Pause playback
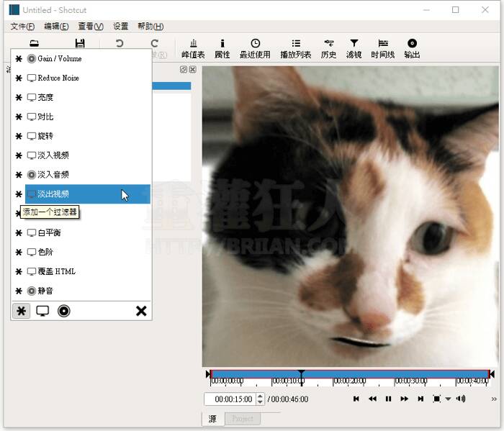Viewport: 504px width, 431px height. [388, 399]
